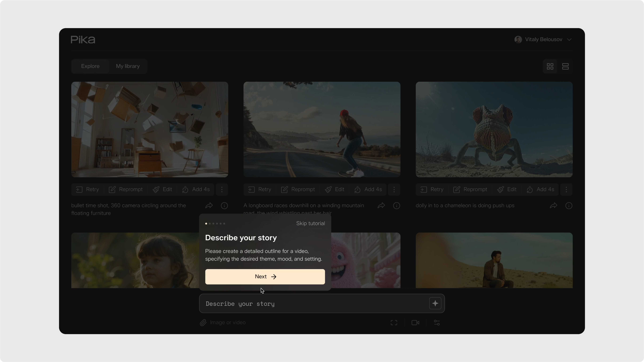Click the Describe your story tutorial heading
644x362 pixels.
241,238
